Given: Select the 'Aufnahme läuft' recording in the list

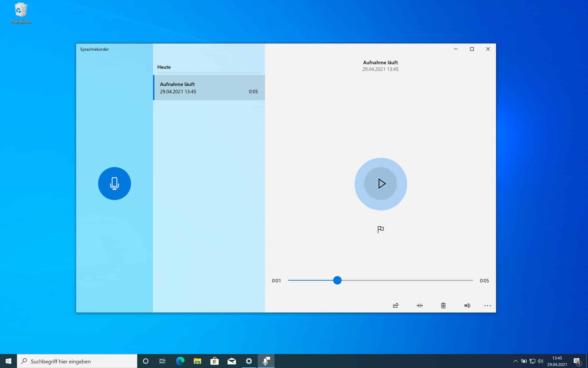Looking at the screenshot, I should click(209, 87).
